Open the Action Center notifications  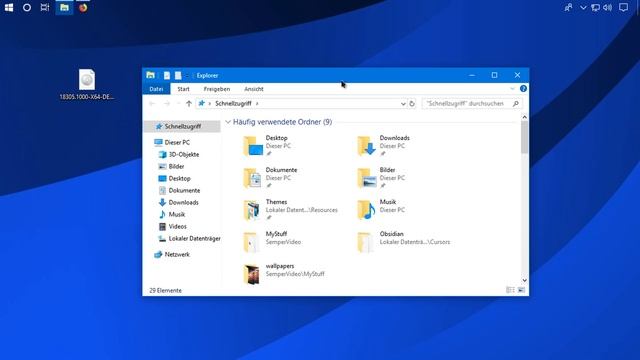[x=623, y=7]
